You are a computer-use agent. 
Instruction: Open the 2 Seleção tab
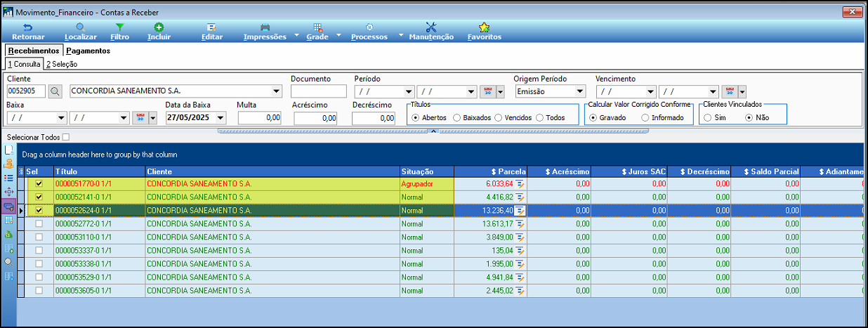(x=62, y=64)
